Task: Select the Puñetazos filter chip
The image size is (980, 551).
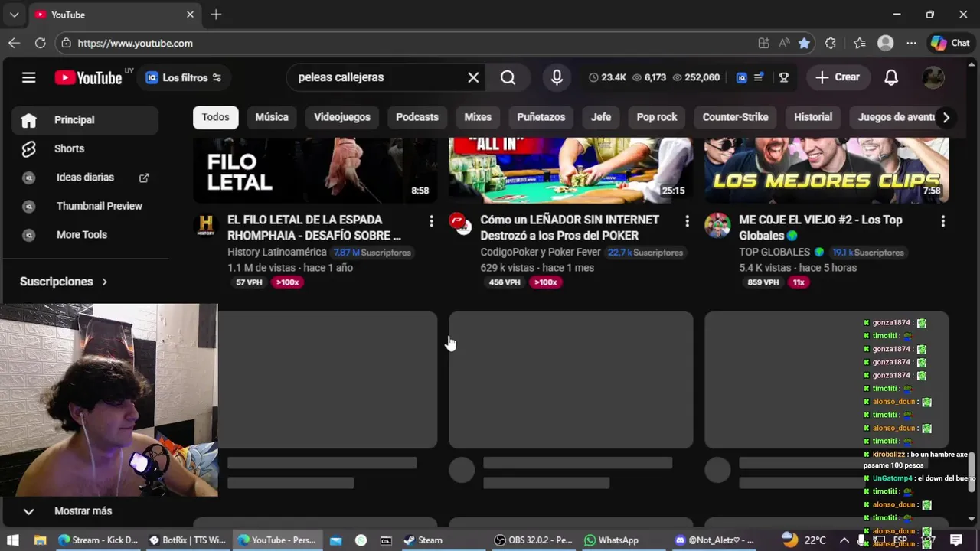Action: pyautogui.click(x=541, y=117)
